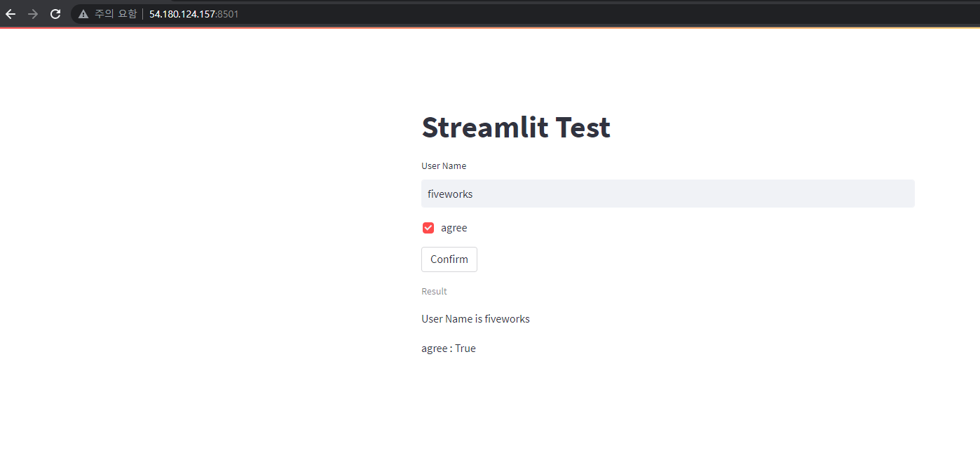Uncheck the agree checkbox
The image size is (980, 453).
428,228
